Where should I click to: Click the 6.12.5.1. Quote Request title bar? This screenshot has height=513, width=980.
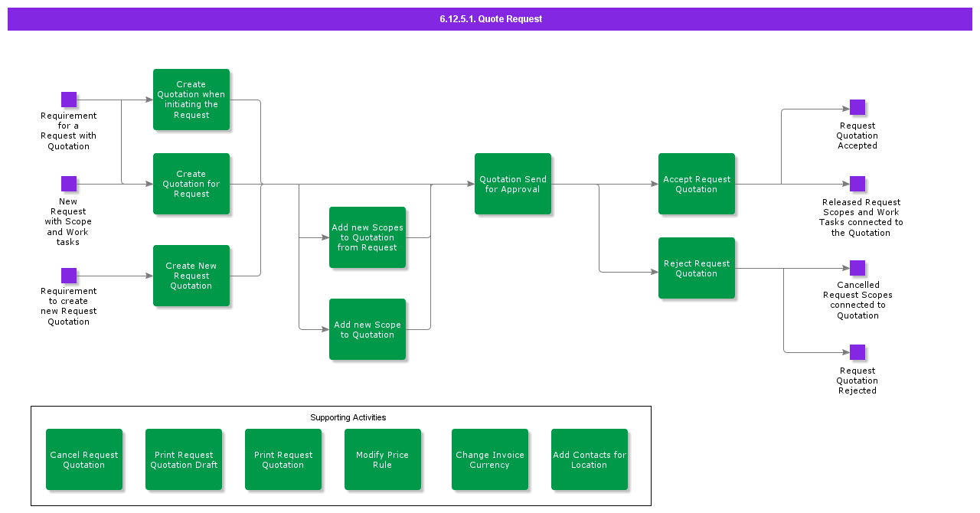[490, 19]
